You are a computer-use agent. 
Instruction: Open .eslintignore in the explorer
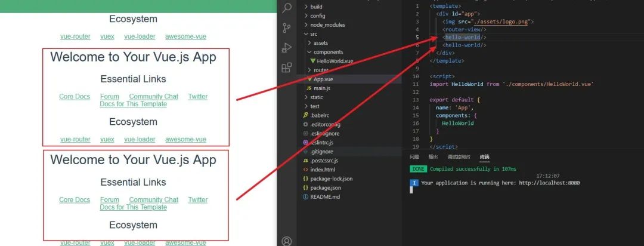(325, 133)
